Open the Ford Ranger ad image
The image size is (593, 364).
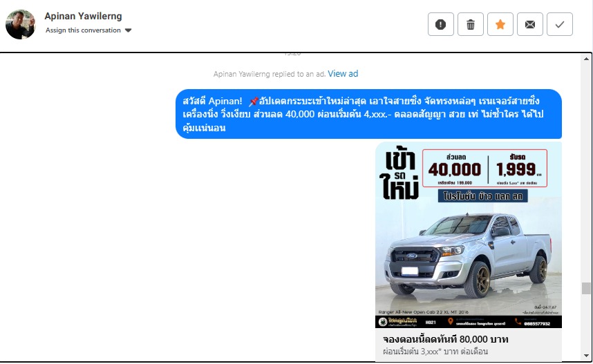[468, 235]
